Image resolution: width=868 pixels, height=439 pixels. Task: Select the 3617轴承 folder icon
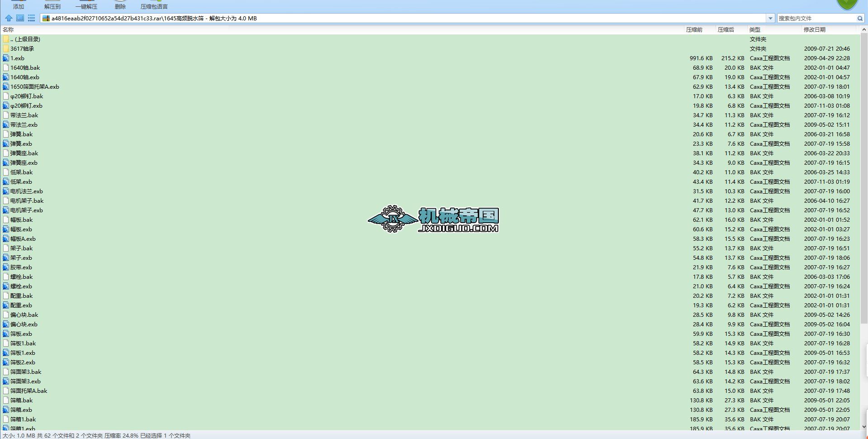point(6,48)
